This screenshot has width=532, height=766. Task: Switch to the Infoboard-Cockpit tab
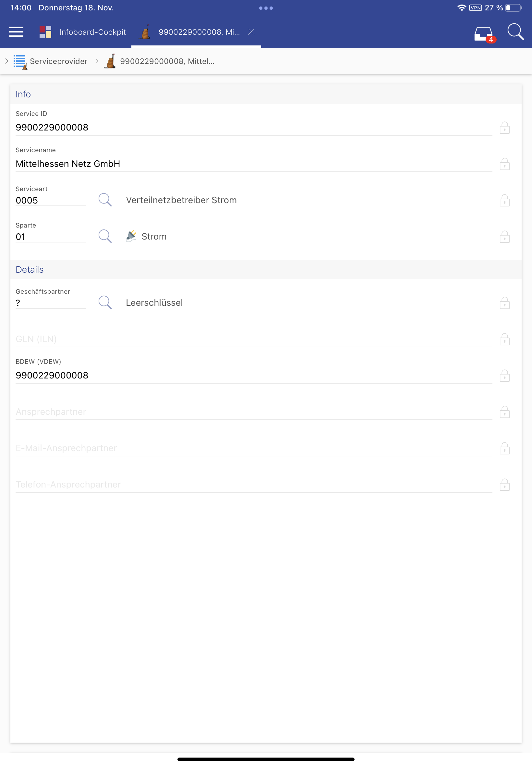[x=92, y=32]
